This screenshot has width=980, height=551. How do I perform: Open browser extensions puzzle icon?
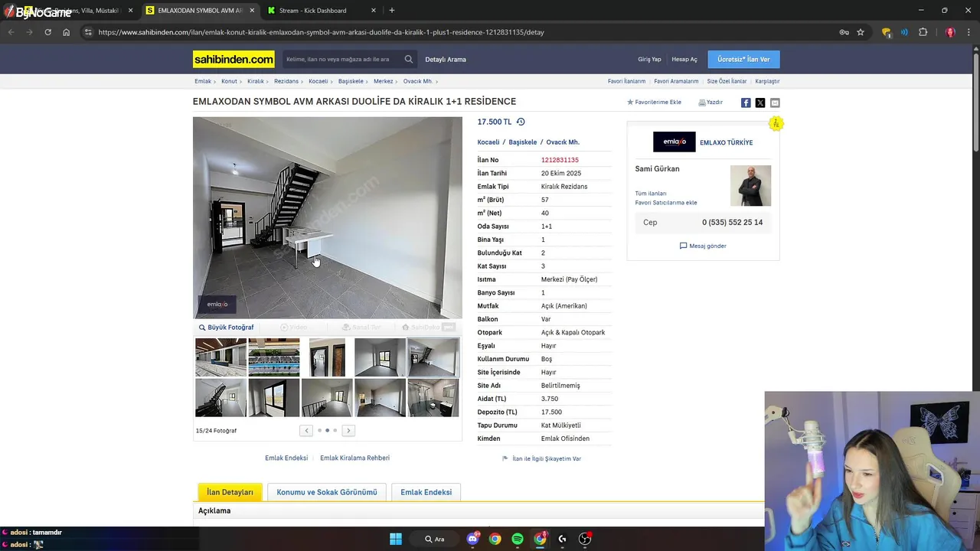coord(923,32)
